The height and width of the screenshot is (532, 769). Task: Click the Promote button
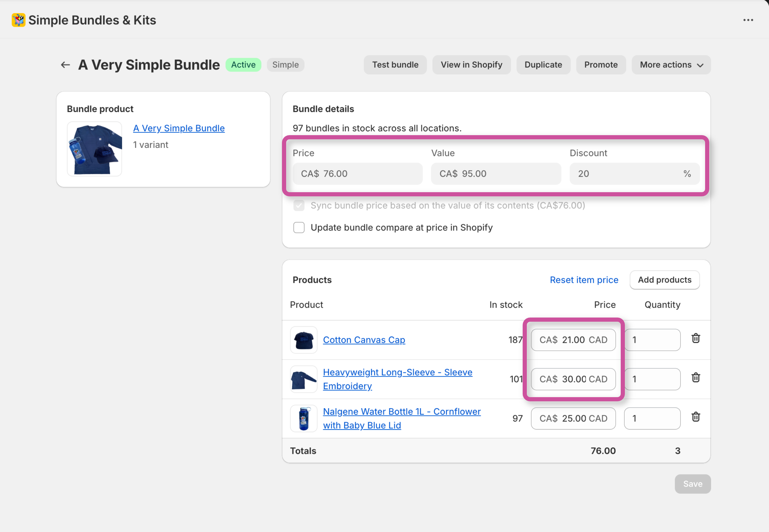601,65
